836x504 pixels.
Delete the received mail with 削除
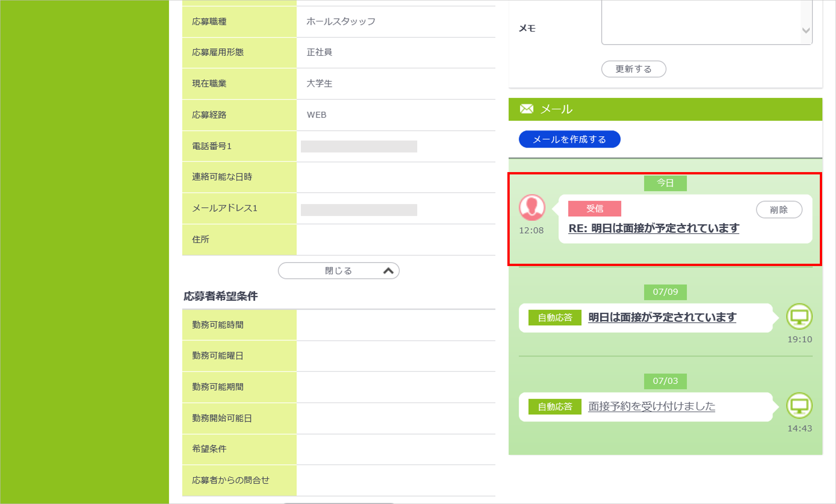point(779,210)
